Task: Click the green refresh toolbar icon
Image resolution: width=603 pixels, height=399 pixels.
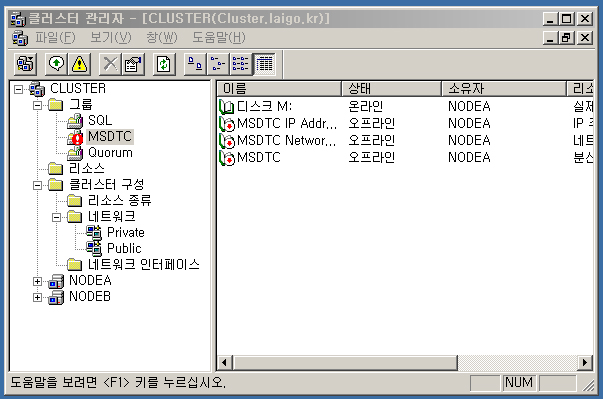Action: pos(164,64)
